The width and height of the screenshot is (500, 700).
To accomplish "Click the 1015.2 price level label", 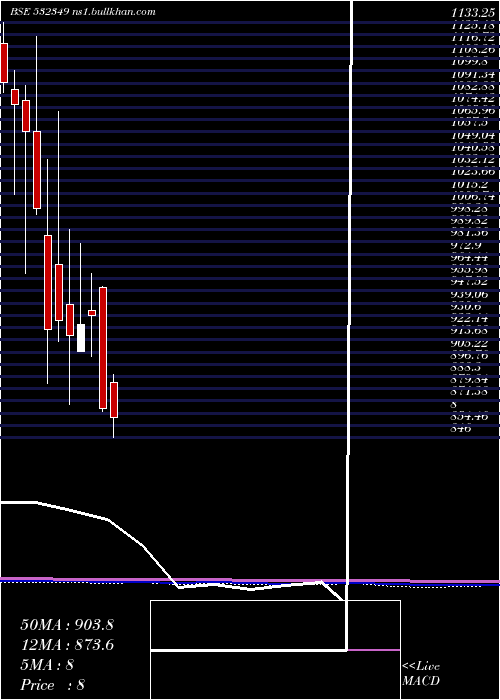I will point(469,184).
